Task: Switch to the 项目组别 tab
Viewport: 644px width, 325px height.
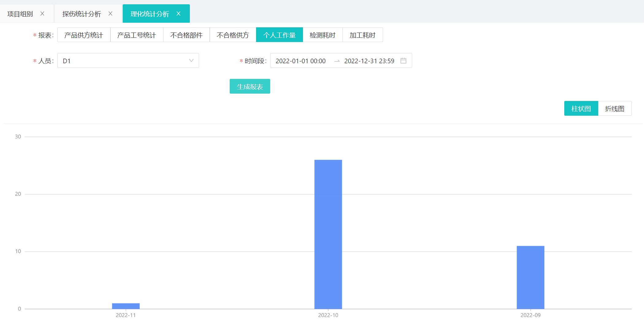Action: (20, 14)
